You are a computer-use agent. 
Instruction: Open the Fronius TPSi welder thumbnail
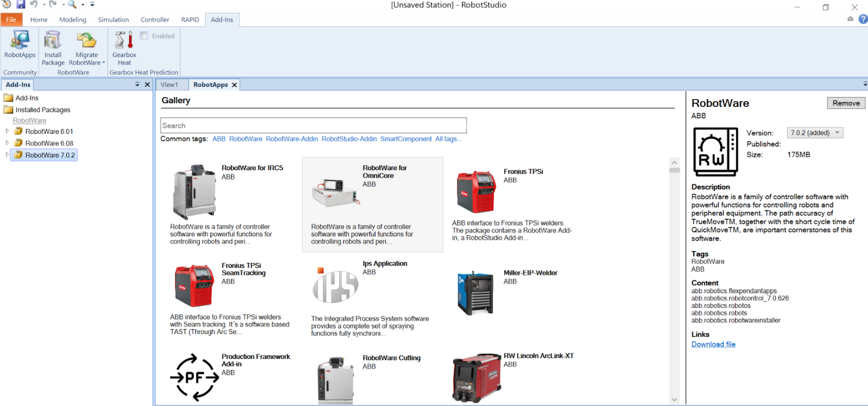(476, 192)
